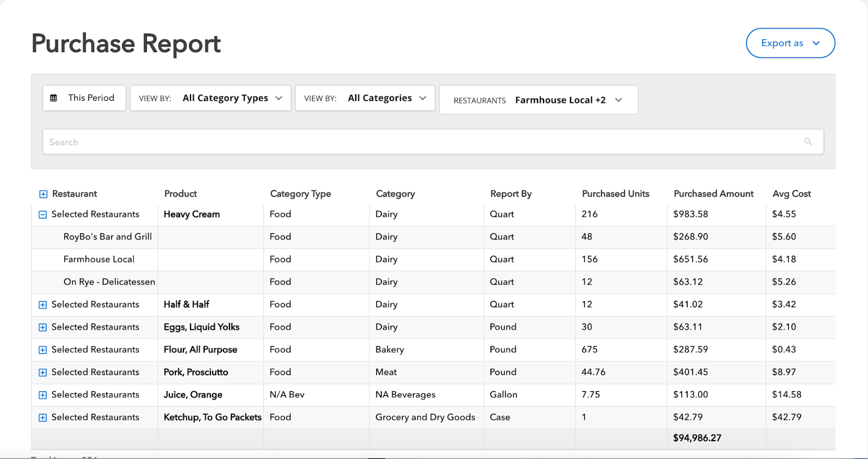
Task: Open the All Category Types dropdown
Action: pyautogui.click(x=210, y=98)
